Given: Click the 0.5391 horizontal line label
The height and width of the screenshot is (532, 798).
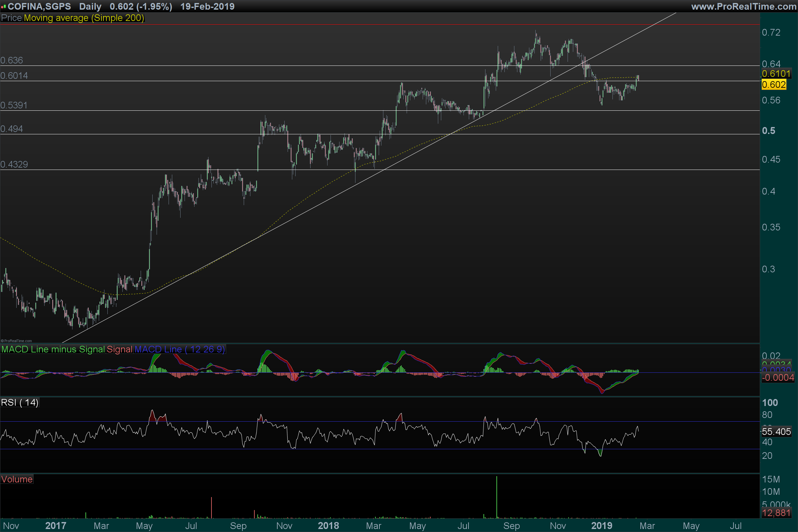Looking at the screenshot, I should [x=14, y=105].
